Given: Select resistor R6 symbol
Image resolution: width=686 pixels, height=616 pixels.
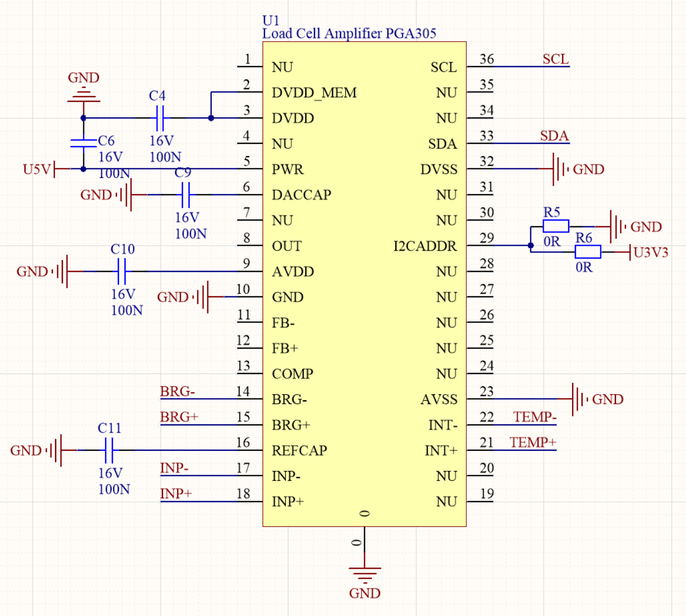Looking at the screenshot, I should [x=588, y=252].
